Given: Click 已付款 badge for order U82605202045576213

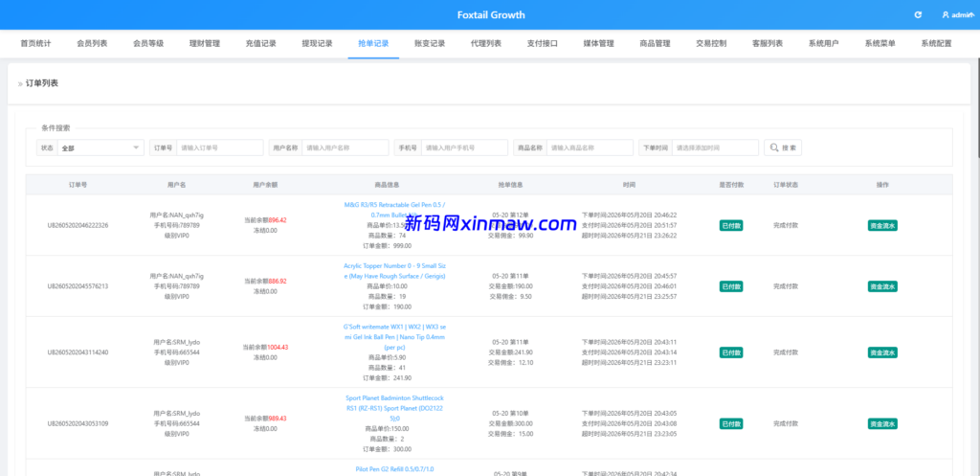Looking at the screenshot, I should click(x=730, y=285).
